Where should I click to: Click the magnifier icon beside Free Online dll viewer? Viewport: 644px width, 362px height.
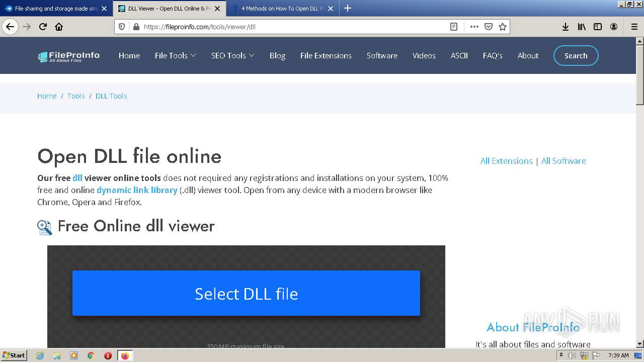45,227
